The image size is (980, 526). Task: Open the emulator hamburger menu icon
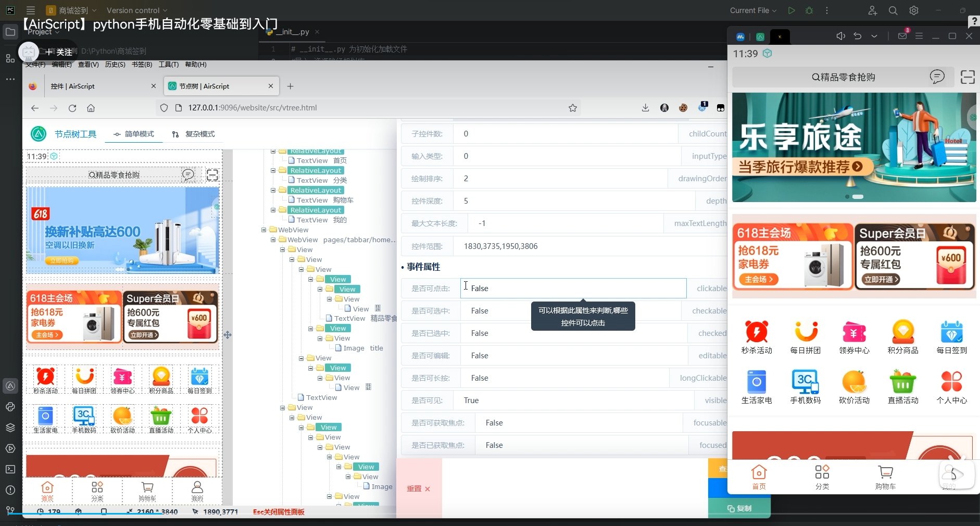(x=919, y=36)
